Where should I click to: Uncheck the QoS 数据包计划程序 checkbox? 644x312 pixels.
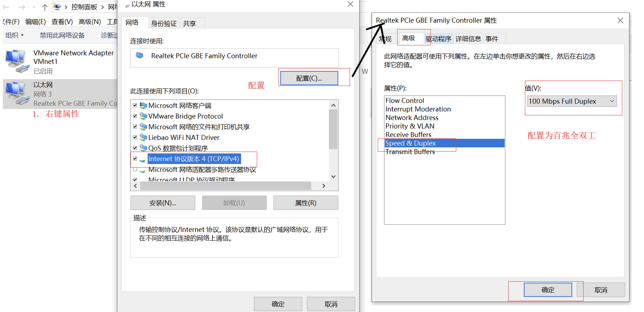135,148
